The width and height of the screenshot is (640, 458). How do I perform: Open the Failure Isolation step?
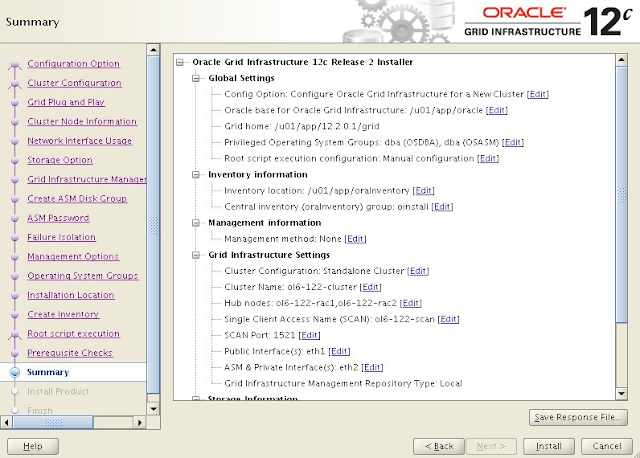point(62,237)
